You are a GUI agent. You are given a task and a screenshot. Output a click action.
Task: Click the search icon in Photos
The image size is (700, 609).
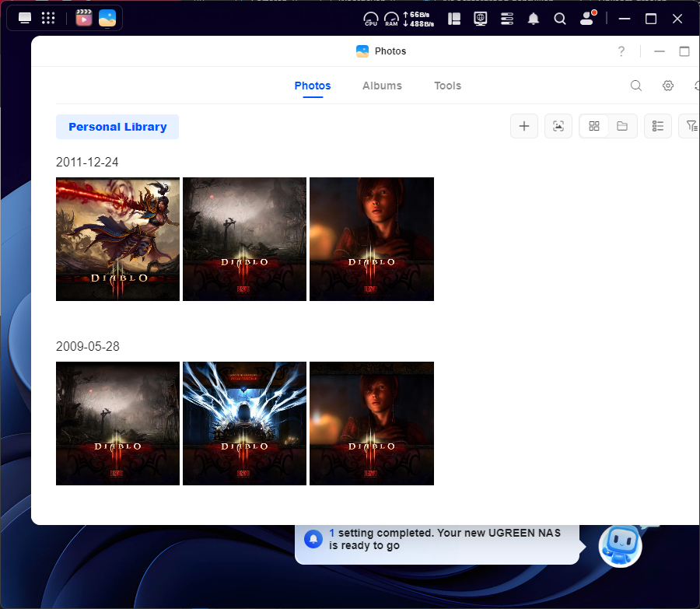point(636,86)
